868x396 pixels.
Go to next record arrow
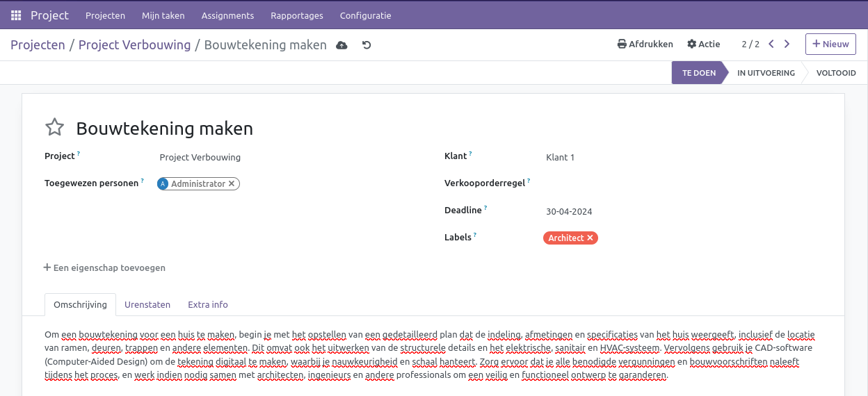point(787,44)
